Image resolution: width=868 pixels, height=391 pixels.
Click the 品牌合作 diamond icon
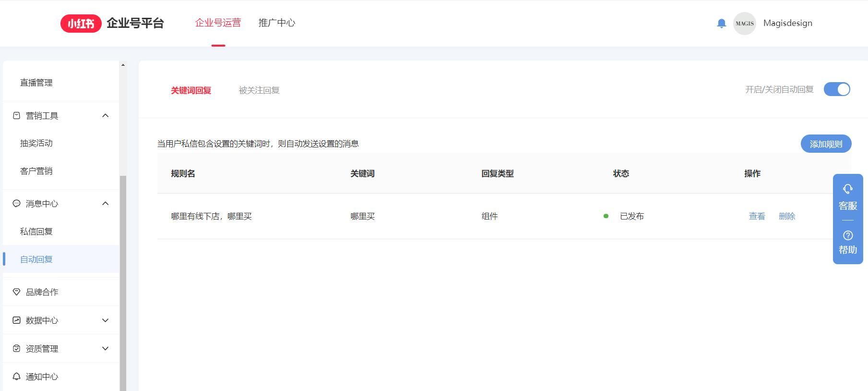click(x=17, y=292)
